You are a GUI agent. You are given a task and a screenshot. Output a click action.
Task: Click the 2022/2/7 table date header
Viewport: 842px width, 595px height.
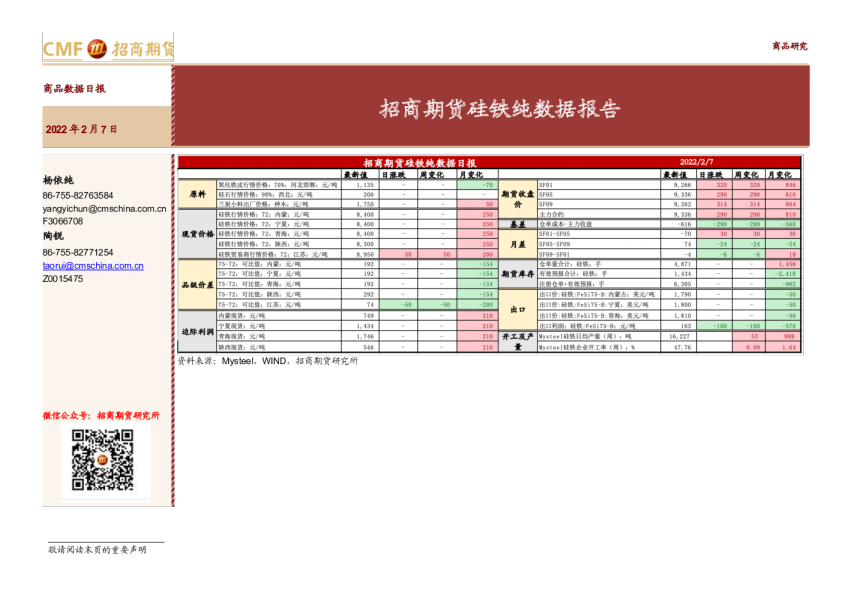(696, 162)
